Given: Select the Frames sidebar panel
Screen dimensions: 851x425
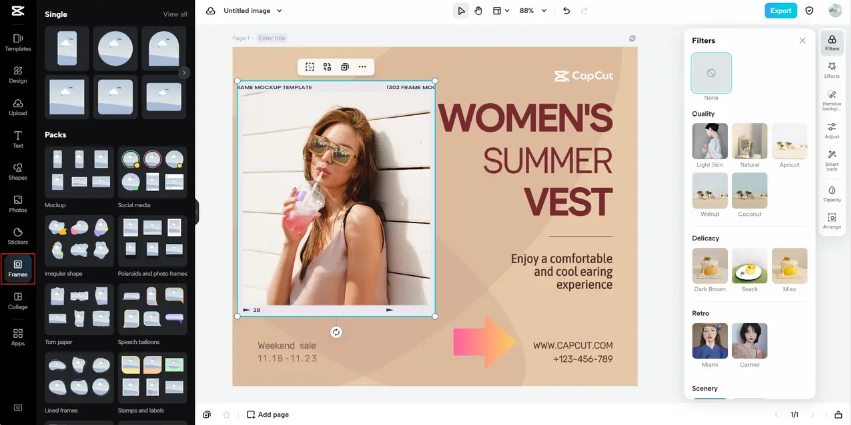Looking at the screenshot, I should (x=18, y=269).
